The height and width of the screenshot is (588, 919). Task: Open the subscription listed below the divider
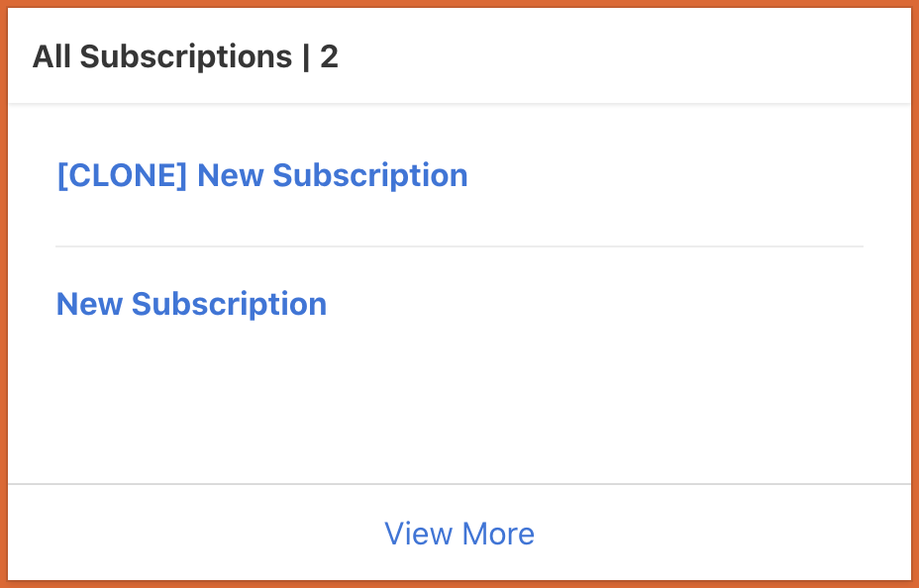(x=191, y=304)
